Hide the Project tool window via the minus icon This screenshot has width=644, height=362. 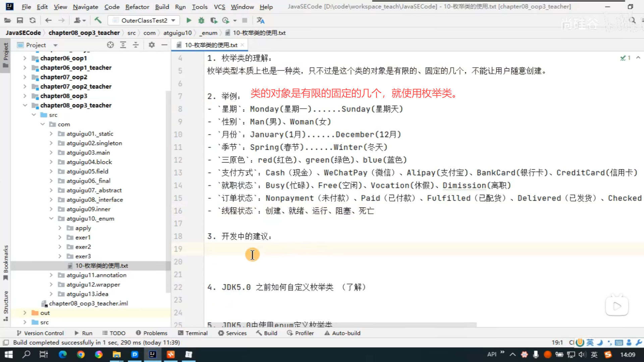pos(164,45)
